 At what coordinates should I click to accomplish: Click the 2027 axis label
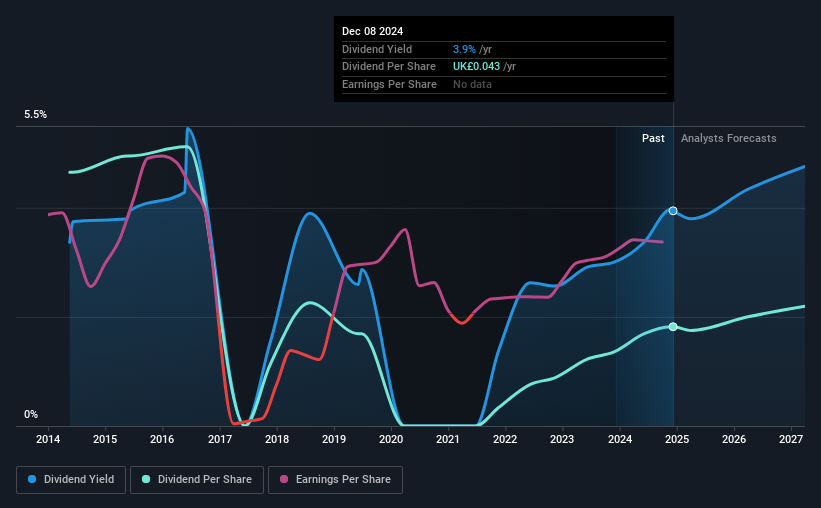(x=791, y=439)
